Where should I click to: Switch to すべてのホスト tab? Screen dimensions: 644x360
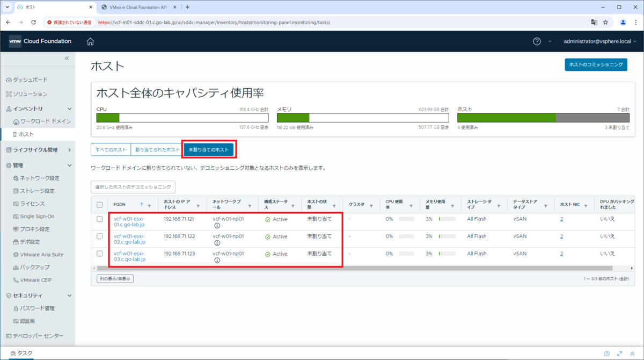(111, 150)
